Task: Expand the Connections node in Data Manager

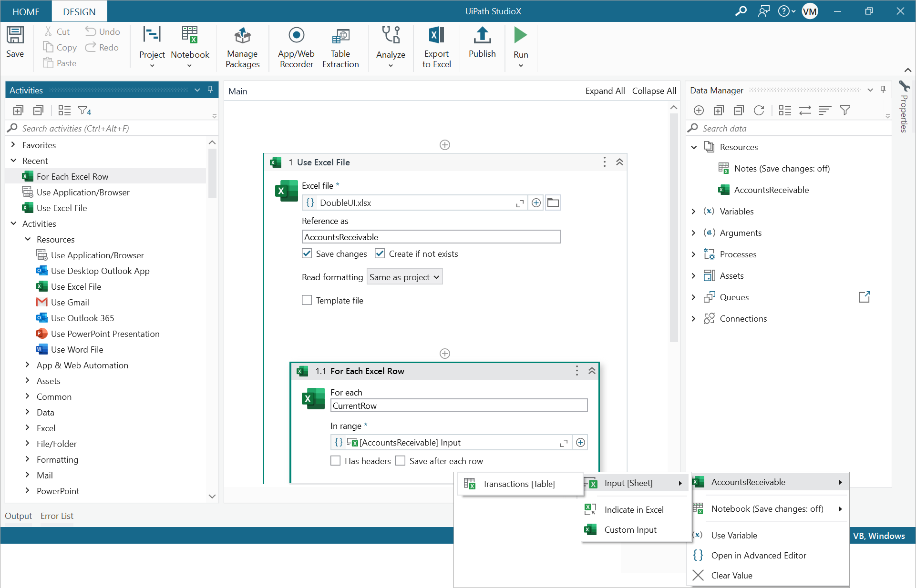Action: (694, 318)
